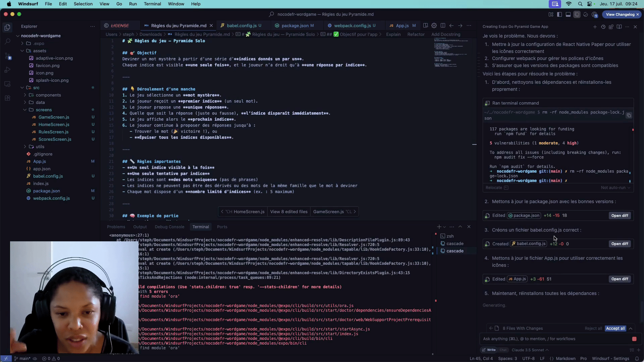Collapse the screens folder
This screenshot has height=362, width=644.
coord(44,110)
